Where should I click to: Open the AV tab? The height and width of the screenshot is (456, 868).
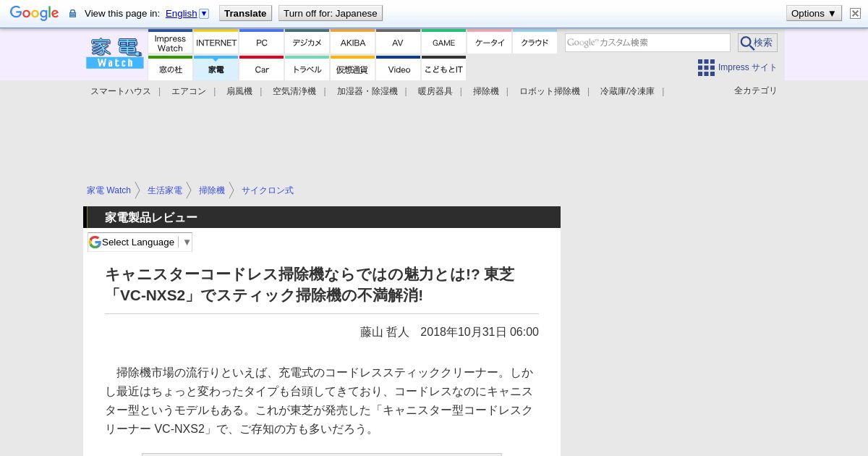pyautogui.click(x=398, y=43)
